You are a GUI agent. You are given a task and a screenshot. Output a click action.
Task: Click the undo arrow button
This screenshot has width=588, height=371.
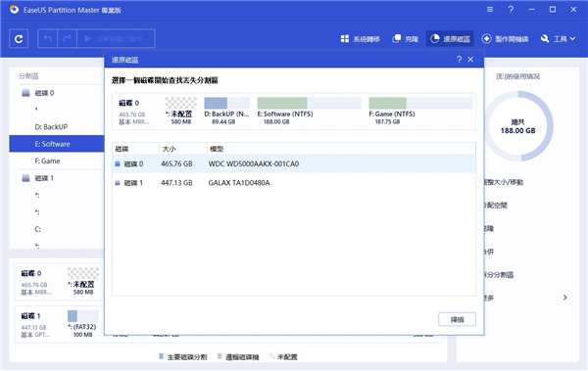48,38
